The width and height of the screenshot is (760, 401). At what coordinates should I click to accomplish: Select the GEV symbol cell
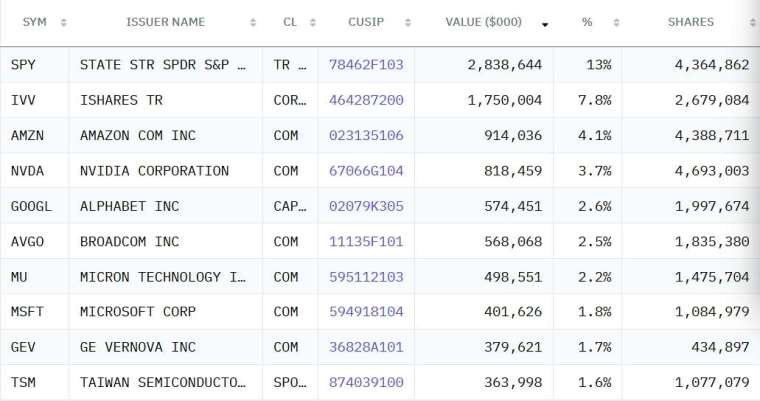[34, 347]
